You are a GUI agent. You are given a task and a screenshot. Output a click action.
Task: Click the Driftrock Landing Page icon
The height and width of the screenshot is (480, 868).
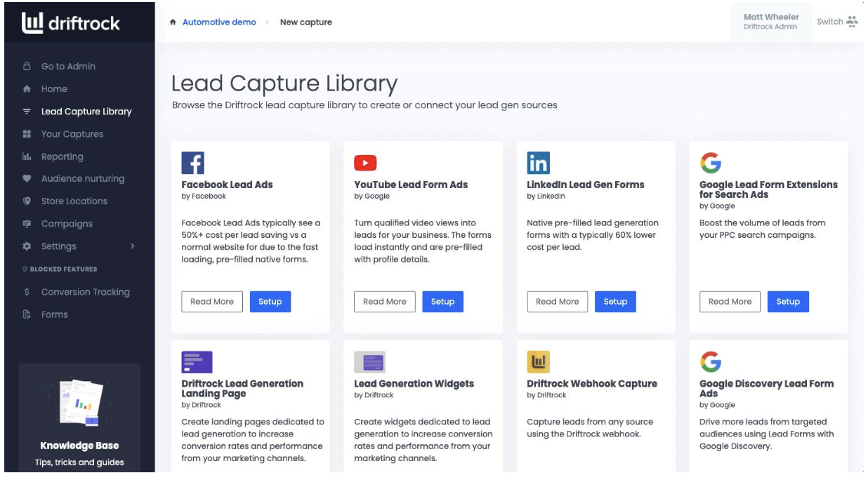point(197,362)
